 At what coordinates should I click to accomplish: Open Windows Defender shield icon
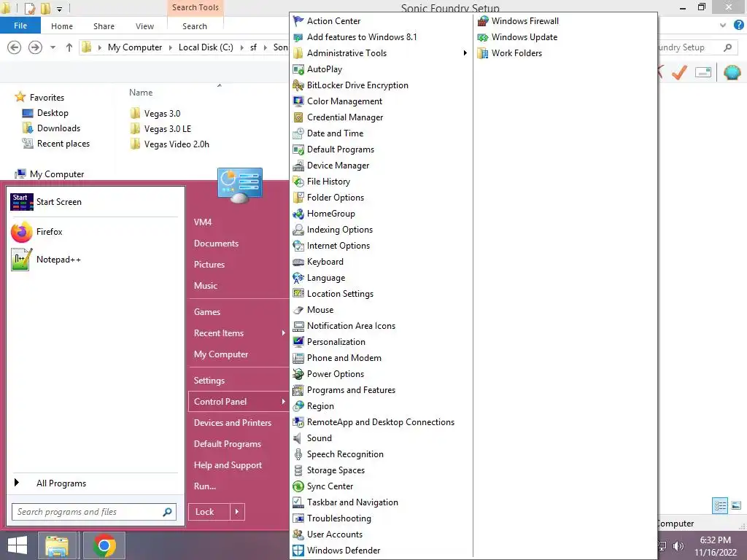(298, 551)
